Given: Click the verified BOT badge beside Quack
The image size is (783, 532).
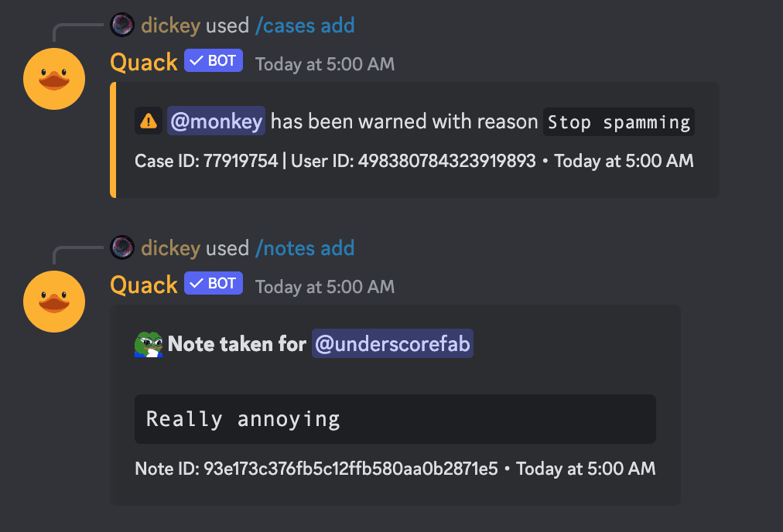Looking at the screenshot, I should (212, 60).
